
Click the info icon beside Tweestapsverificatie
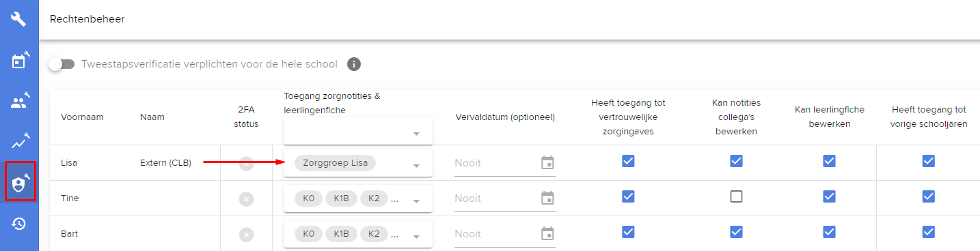click(353, 64)
